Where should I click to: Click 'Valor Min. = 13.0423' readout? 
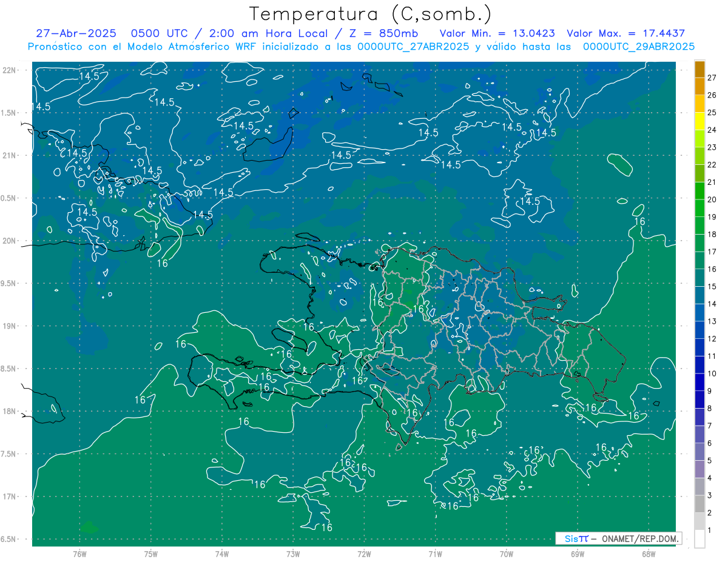(498, 33)
